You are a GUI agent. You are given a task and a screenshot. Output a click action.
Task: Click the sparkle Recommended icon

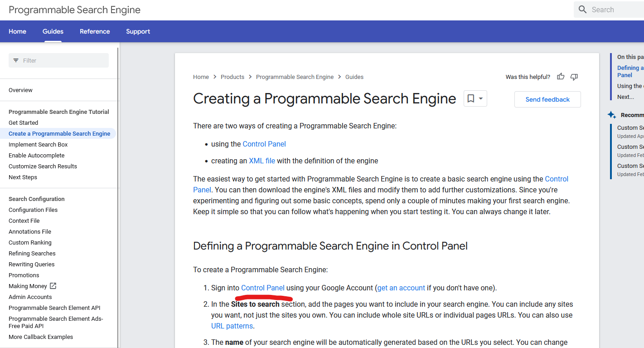(x=612, y=115)
